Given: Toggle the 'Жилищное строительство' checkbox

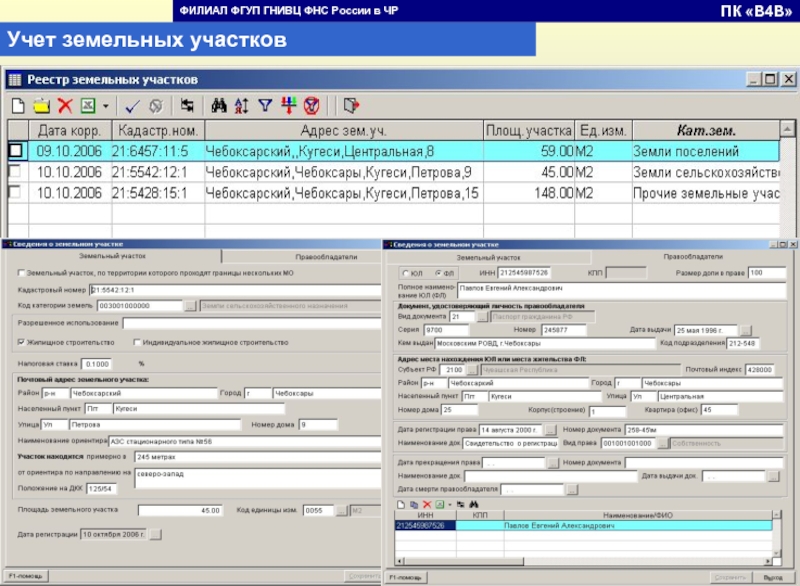Looking at the screenshot, I should [21, 341].
